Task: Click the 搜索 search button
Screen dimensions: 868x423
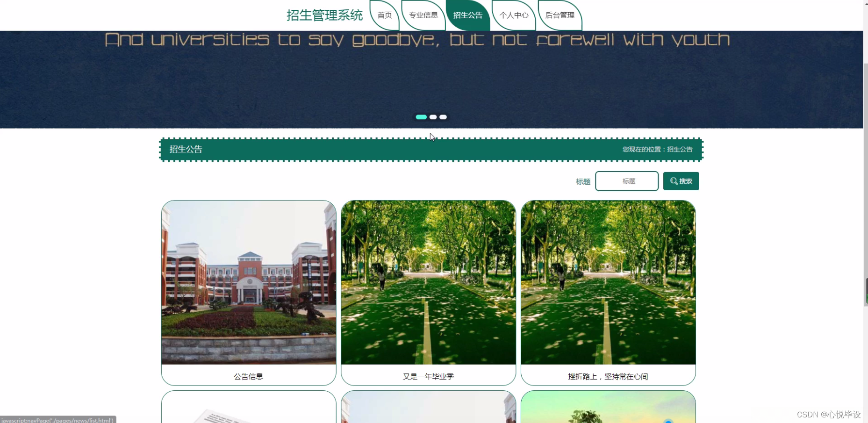Action: click(x=681, y=181)
